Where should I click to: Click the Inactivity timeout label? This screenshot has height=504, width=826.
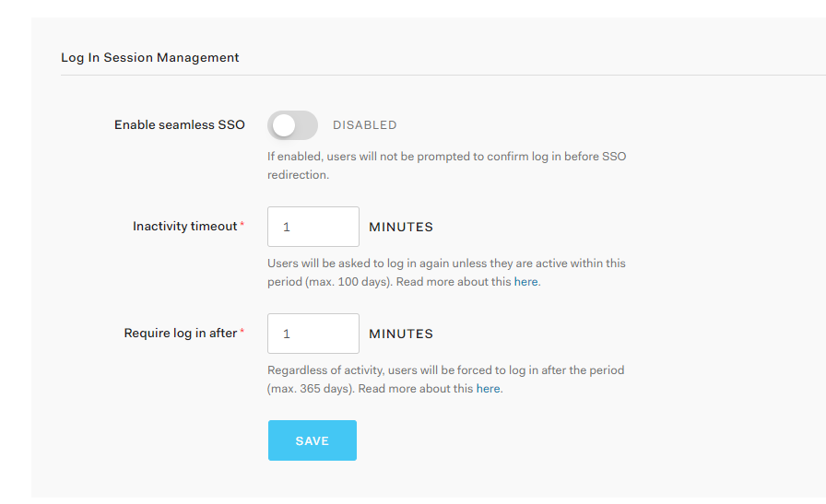[185, 227]
